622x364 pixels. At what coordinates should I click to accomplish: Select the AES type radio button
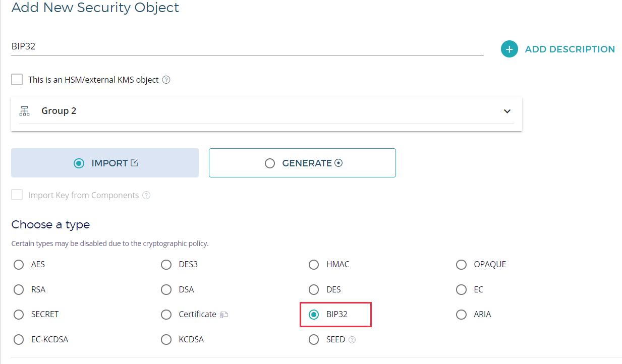pos(19,265)
